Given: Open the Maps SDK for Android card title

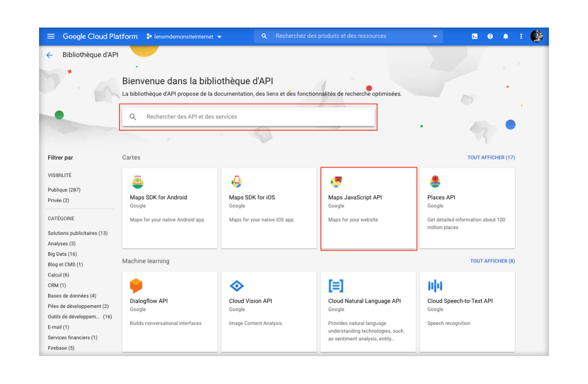Looking at the screenshot, I should point(158,197).
